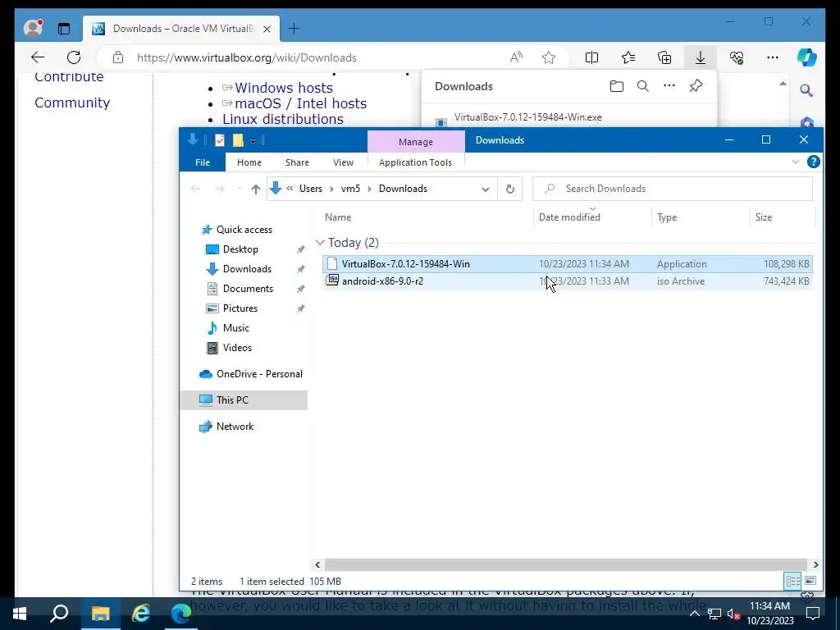840x630 pixels.
Task: Select the VirtualBox-7.0.12-159484-Win file
Action: (568, 263)
